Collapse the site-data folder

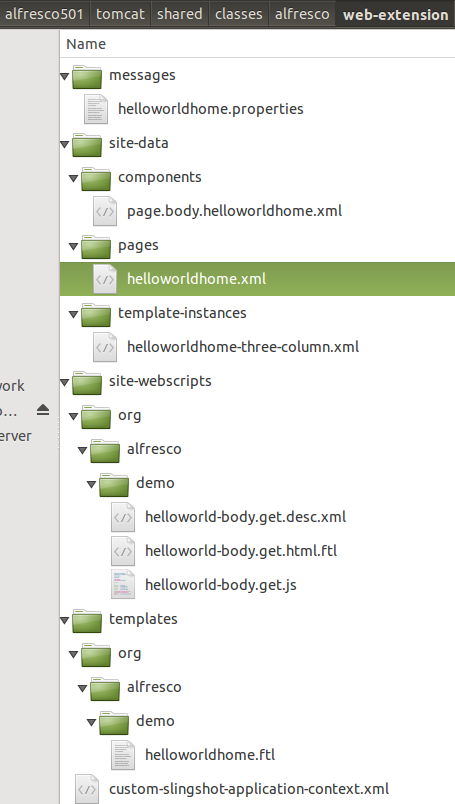[64, 145]
